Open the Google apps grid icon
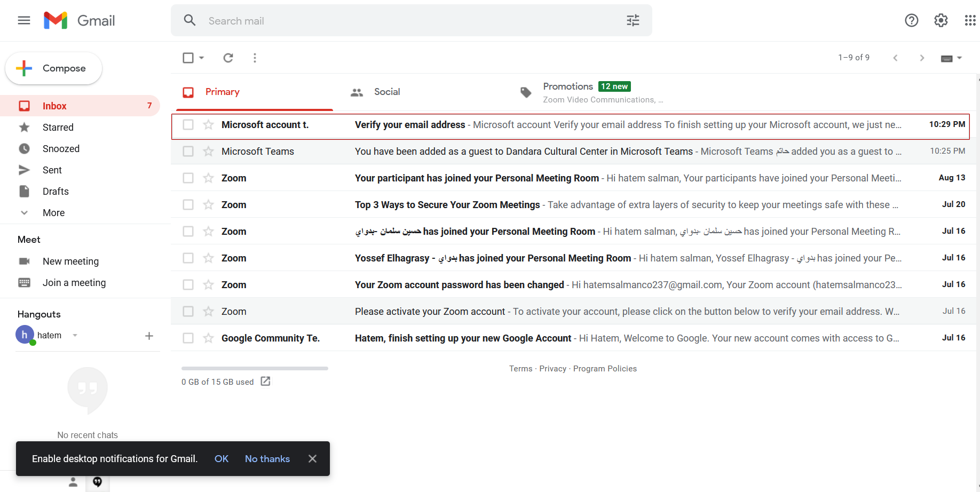 (970, 20)
